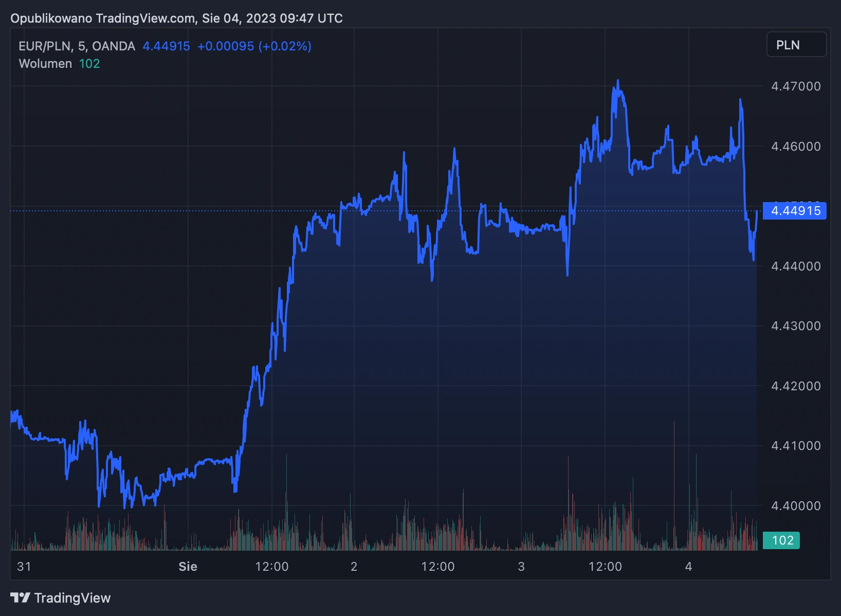The image size is (841, 616).
Task: Click date marker 3 on time axis
Action: tap(521, 567)
